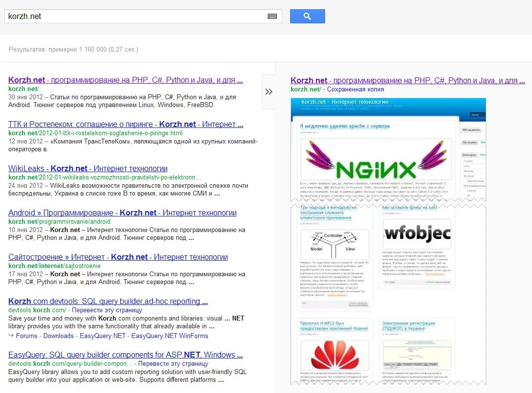Click 'Я медленно удаляю apache с сервера' preview heading
This screenshot has width=532, height=393.
[345, 126]
